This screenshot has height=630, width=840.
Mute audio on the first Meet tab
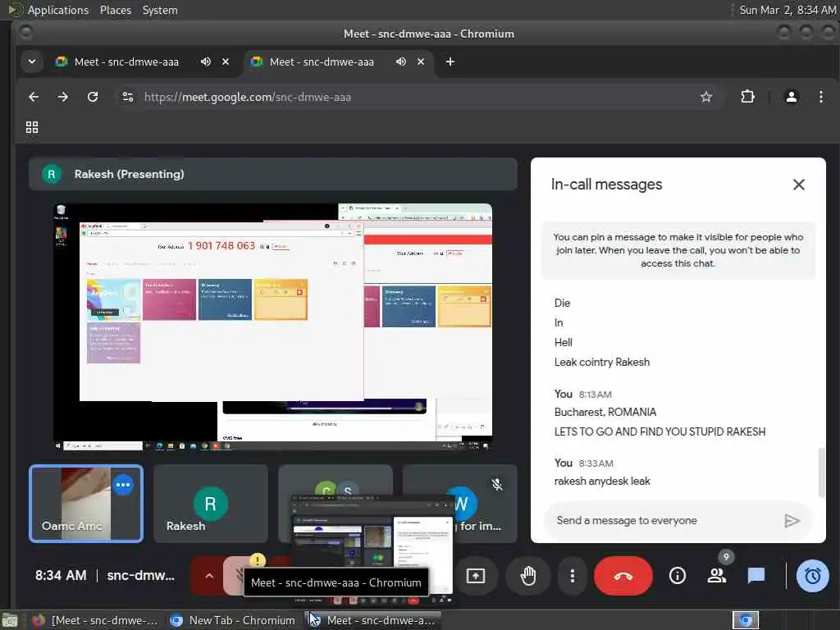coord(206,62)
